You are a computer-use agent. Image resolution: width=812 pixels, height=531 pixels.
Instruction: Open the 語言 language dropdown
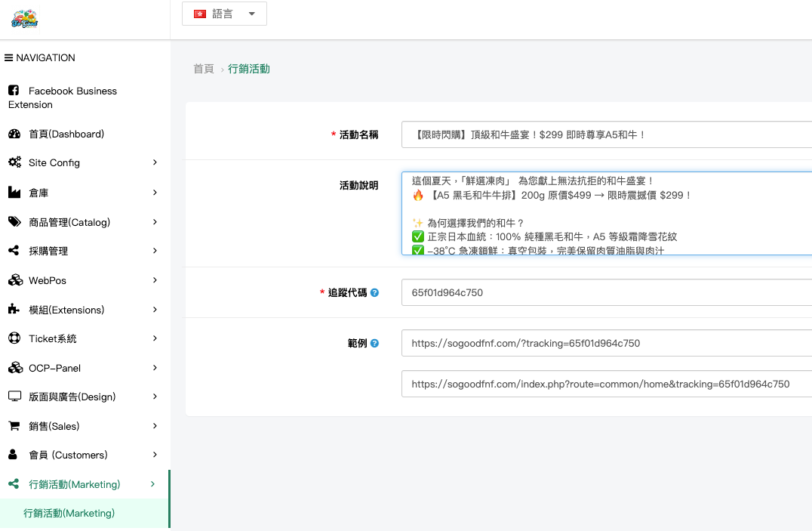click(x=224, y=13)
